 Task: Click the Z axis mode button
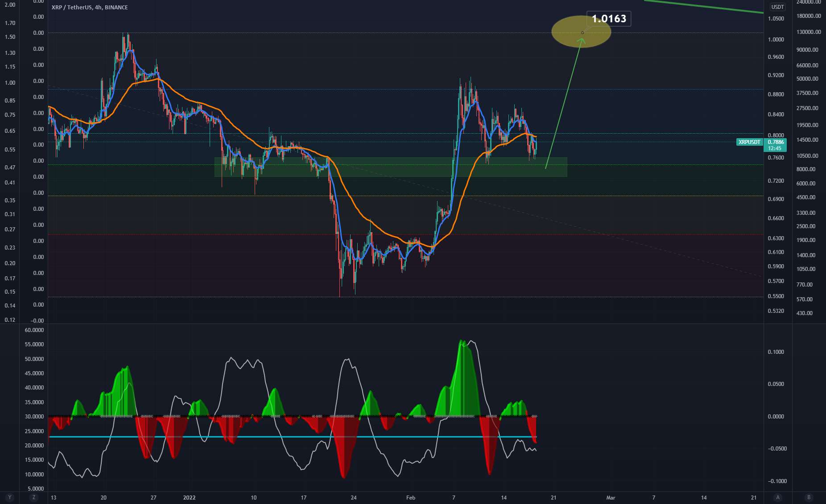click(x=34, y=497)
